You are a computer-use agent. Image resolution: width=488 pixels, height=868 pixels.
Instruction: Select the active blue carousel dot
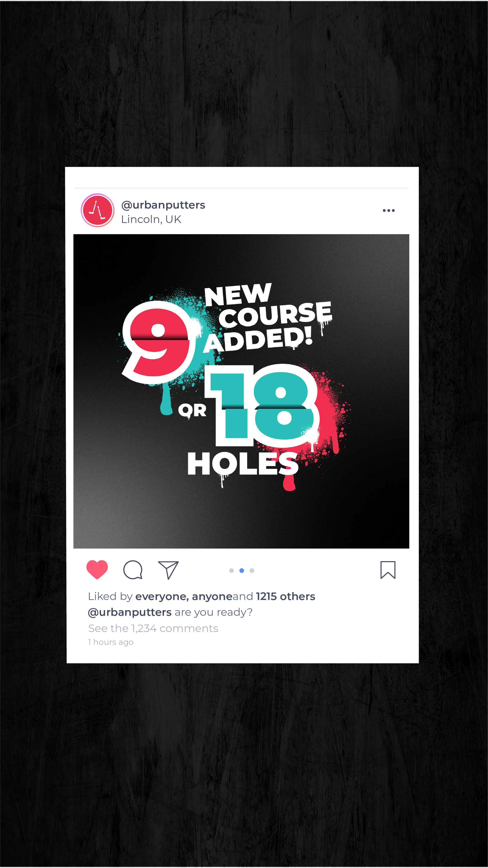click(x=242, y=570)
